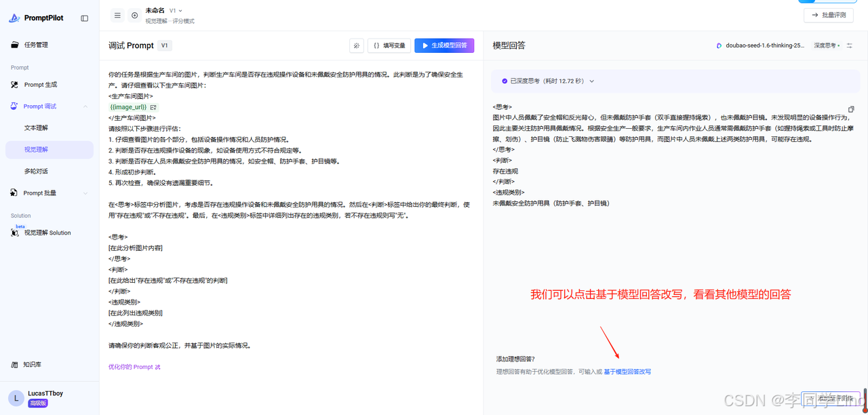Screen dimensions: 868x415
Task: Click the V1 tag next to 调试 Prompt
Action: coord(165,45)
